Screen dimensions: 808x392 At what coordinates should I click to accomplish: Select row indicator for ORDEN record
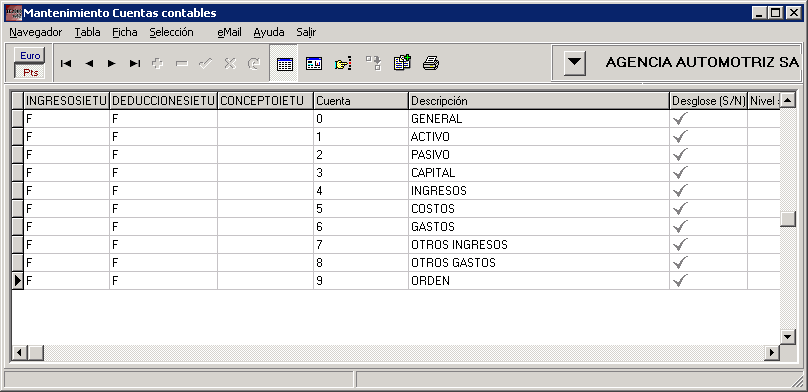[18, 281]
